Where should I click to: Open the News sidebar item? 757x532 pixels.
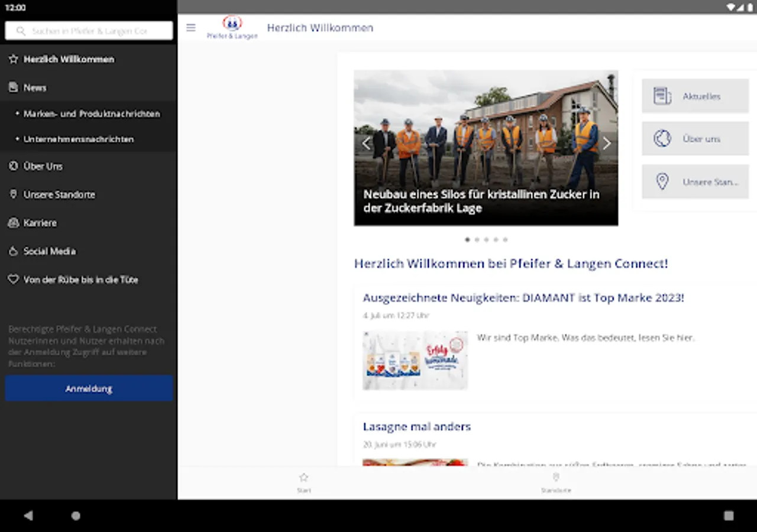point(89,87)
